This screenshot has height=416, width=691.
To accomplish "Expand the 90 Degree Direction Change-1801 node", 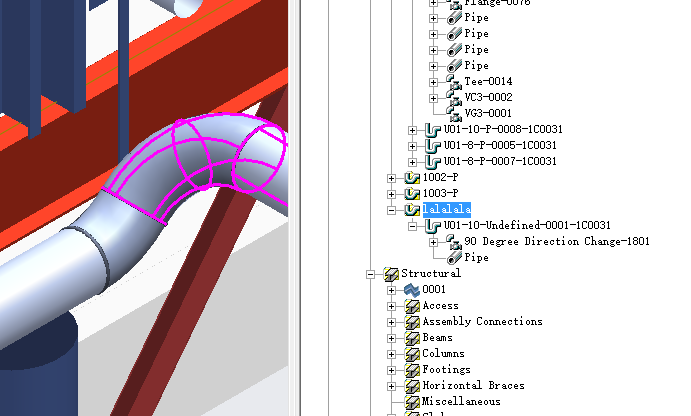I will (x=433, y=242).
